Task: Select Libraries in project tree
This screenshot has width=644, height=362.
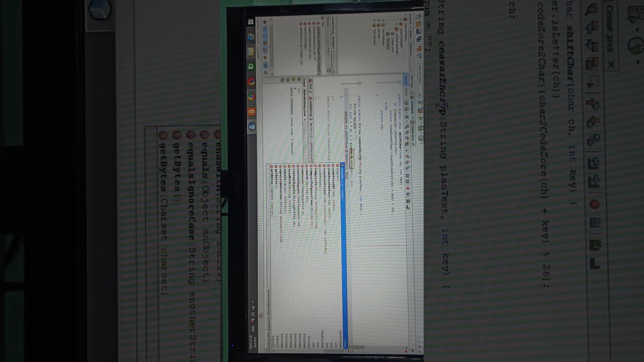Action: coord(379,34)
